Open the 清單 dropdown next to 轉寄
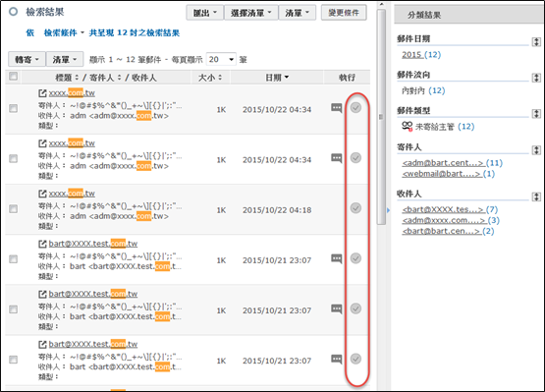 click(65, 60)
